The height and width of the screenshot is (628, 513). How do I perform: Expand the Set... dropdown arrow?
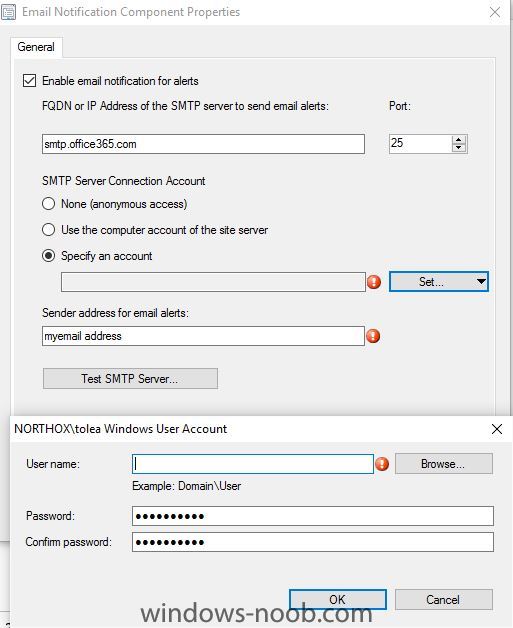coord(481,282)
